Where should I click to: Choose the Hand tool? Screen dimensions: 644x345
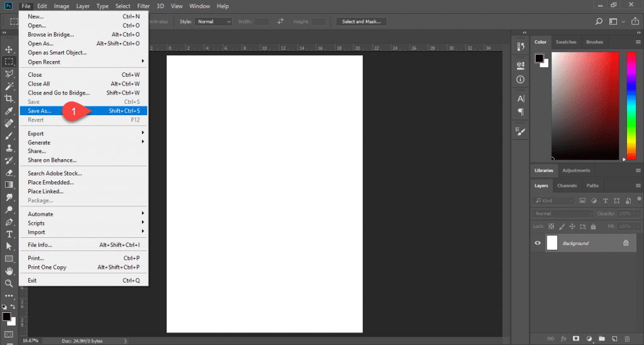pyautogui.click(x=9, y=271)
